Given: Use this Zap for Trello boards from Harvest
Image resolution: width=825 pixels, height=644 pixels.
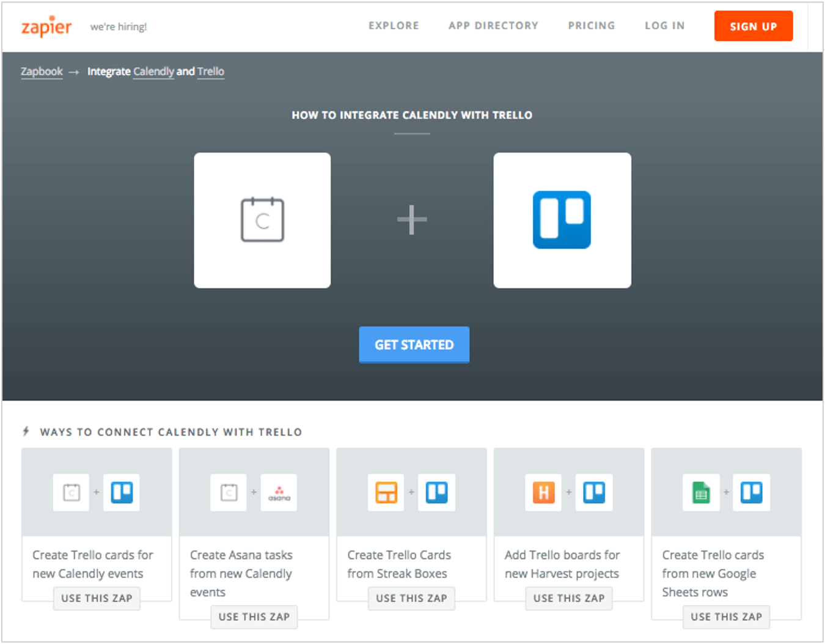Looking at the screenshot, I should [x=569, y=598].
